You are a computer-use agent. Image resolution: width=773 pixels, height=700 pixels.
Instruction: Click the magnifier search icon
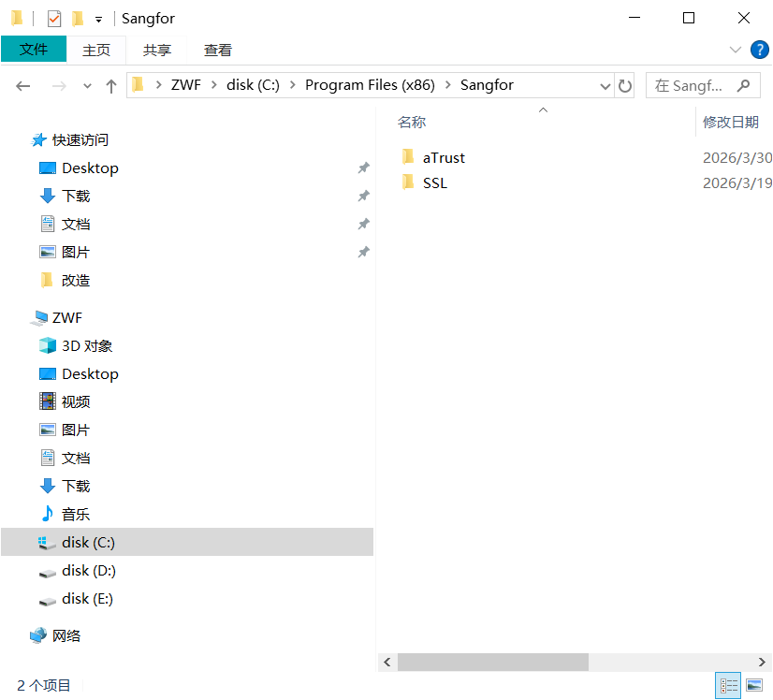coord(743,86)
